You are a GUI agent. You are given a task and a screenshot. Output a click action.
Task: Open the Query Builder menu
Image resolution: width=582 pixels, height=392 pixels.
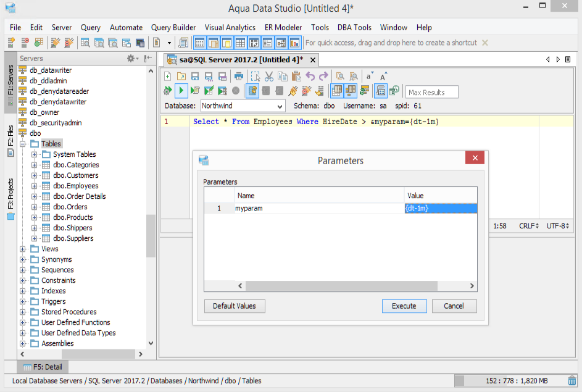coord(173,27)
